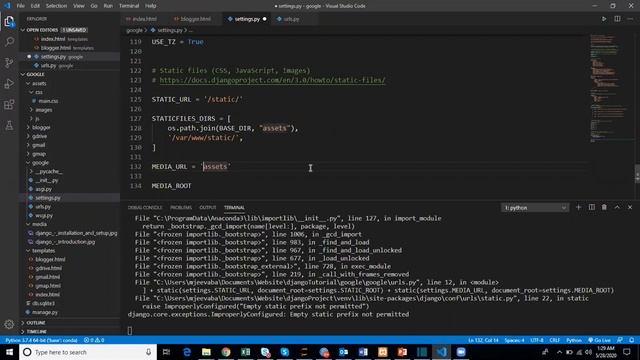Screen dimensions: 640x360
Task: Open the Extensions view
Action: pyautogui.click(x=9, y=104)
